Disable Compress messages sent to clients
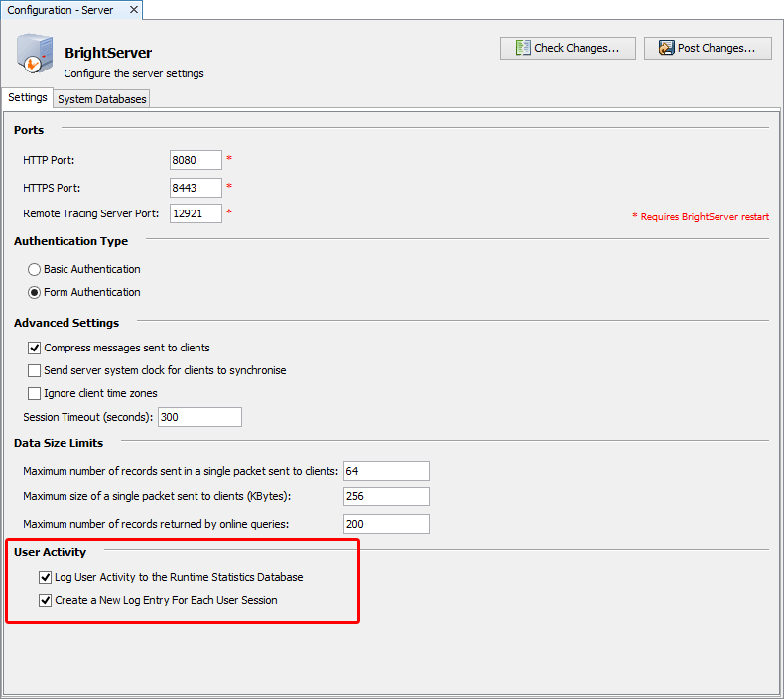The height and width of the screenshot is (699, 784). point(35,348)
